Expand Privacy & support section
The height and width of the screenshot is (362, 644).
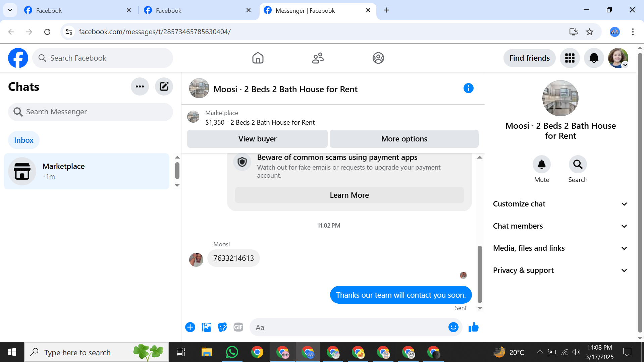coord(560,270)
